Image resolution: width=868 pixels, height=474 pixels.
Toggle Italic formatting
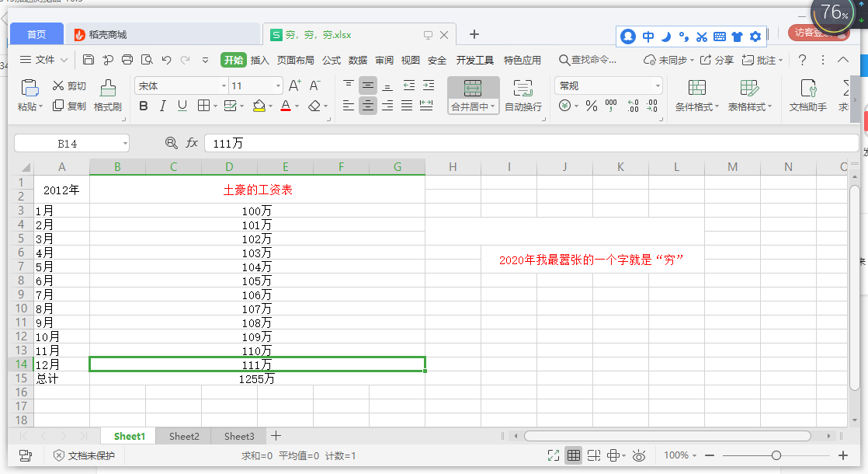pyautogui.click(x=163, y=106)
